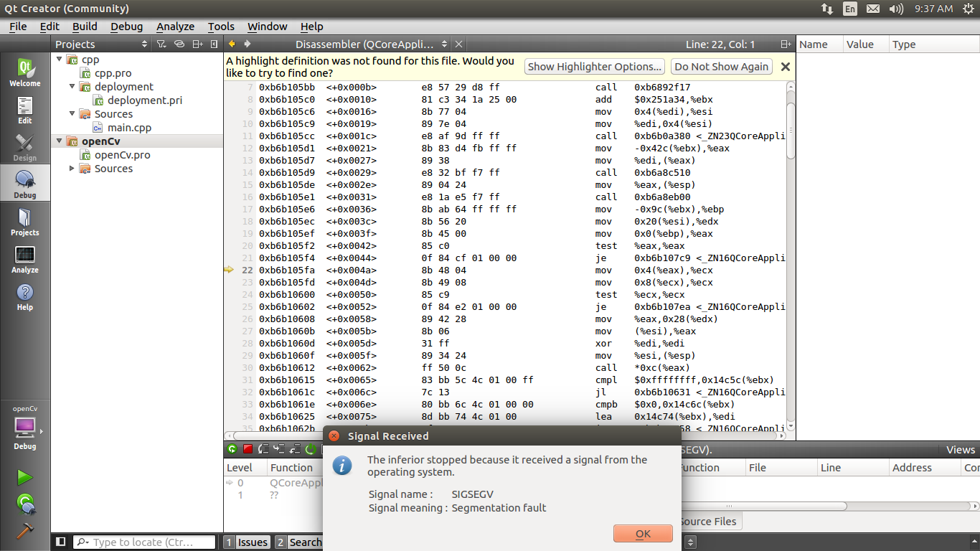Open the Design mode
The image size is (980, 551).
[25, 147]
